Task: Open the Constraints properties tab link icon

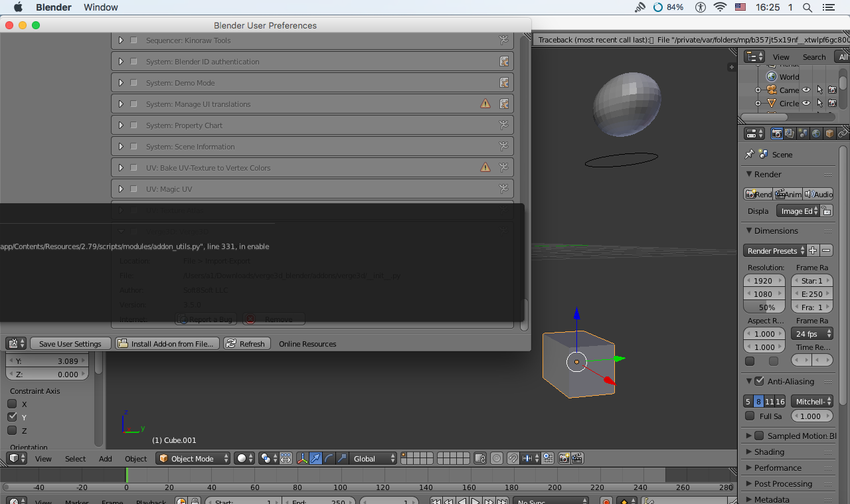Action: [843, 133]
